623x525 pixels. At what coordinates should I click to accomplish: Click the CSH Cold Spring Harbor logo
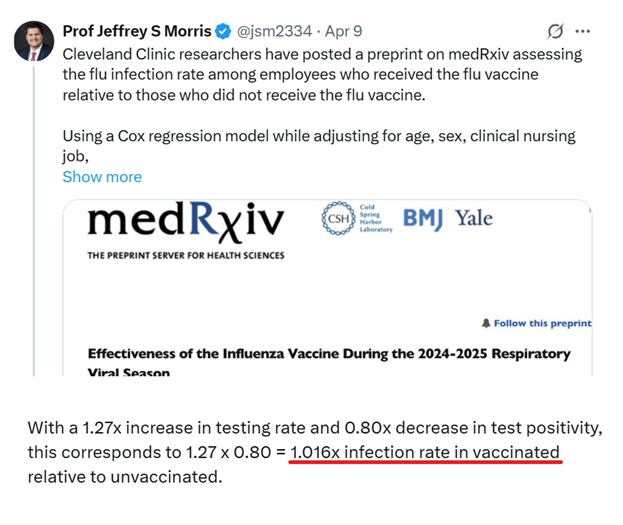coord(357,219)
